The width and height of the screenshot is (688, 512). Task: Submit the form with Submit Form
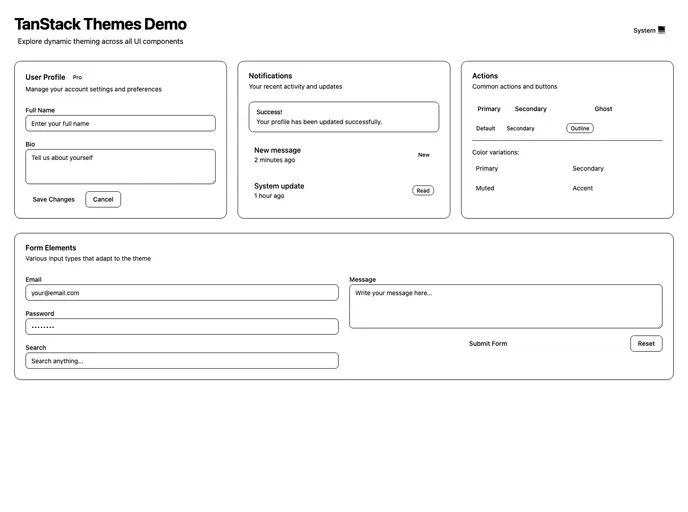[488, 344]
